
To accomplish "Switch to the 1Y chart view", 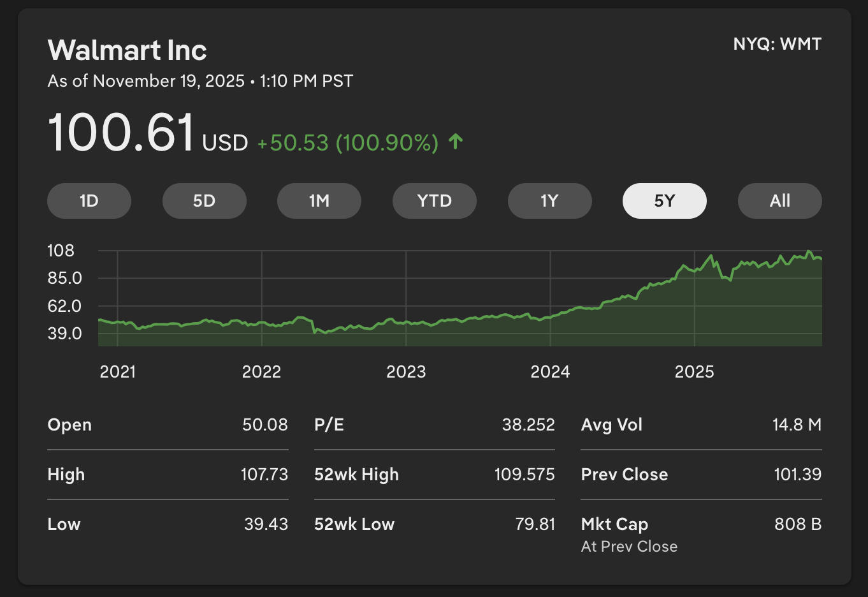I will click(x=549, y=201).
